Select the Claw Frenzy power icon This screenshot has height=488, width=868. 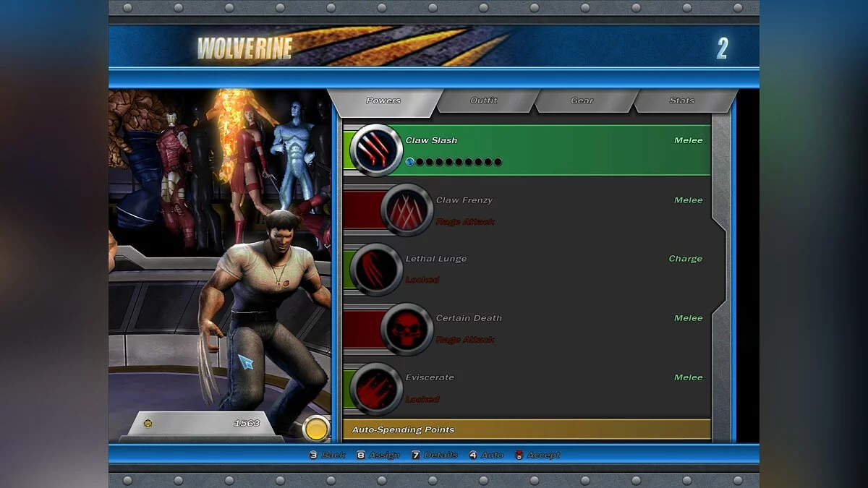coord(407,210)
